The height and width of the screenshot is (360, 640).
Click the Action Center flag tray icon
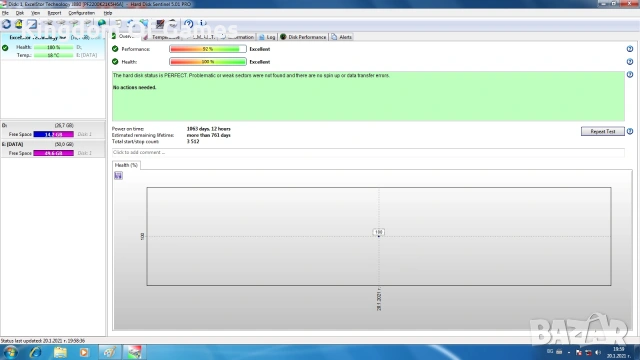point(578,352)
